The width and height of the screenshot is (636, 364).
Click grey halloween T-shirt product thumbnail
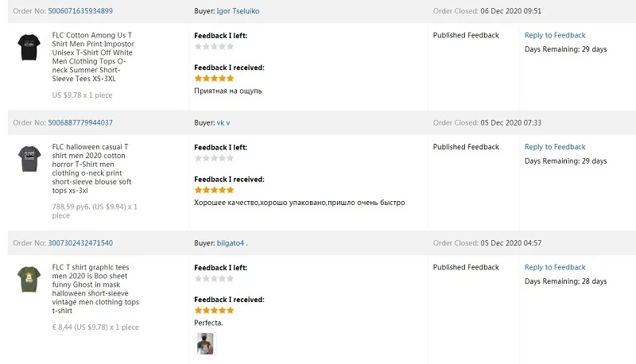[30, 159]
